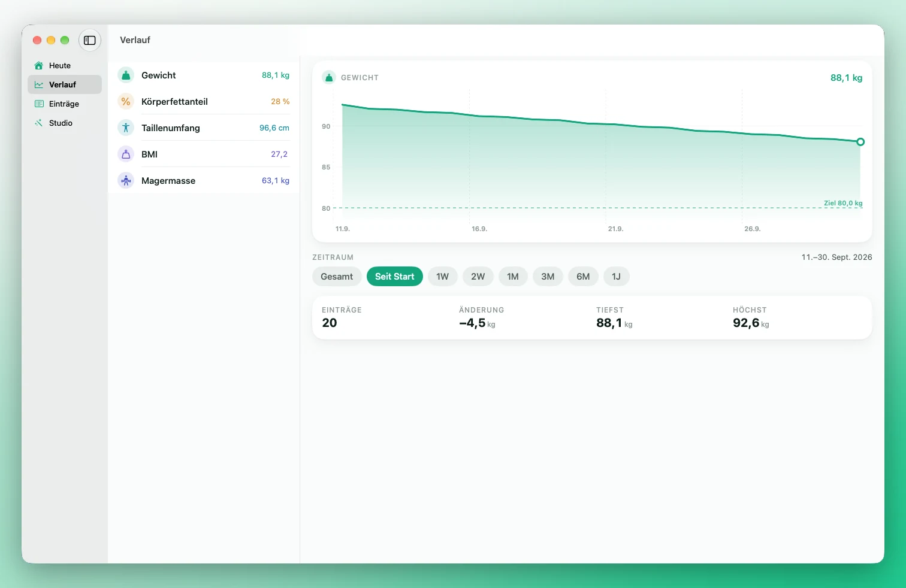Click the Einträge list icon
Viewport: 906px width, 588px height.
coord(39,104)
